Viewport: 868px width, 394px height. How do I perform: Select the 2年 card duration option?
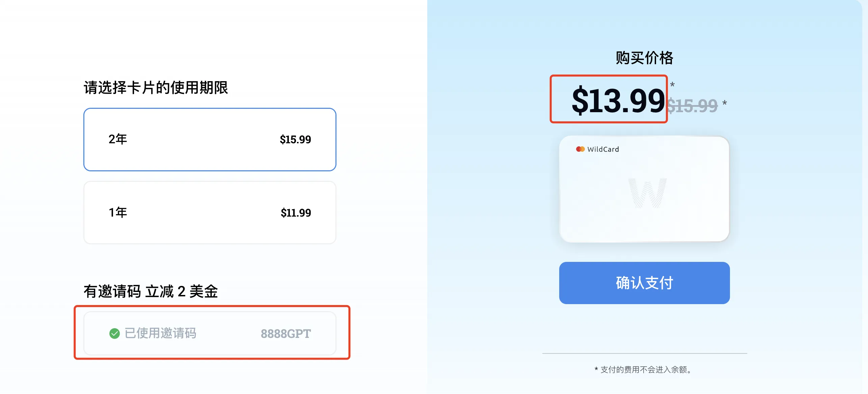(210, 139)
